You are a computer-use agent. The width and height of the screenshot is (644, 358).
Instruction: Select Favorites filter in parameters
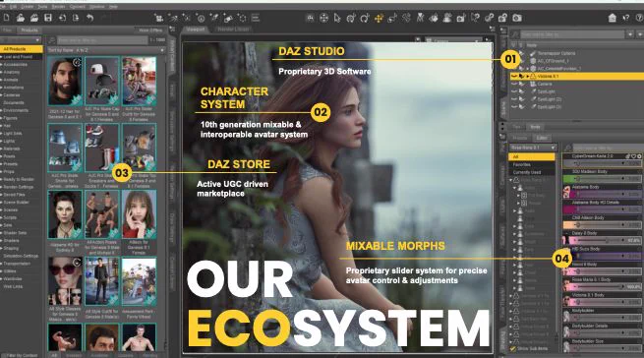pyautogui.click(x=532, y=164)
